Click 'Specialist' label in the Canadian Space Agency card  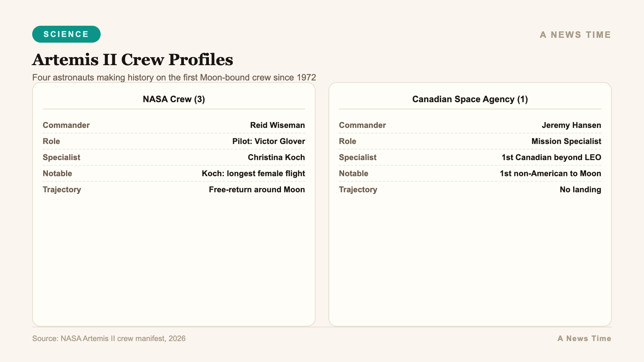[x=357, y=157]
